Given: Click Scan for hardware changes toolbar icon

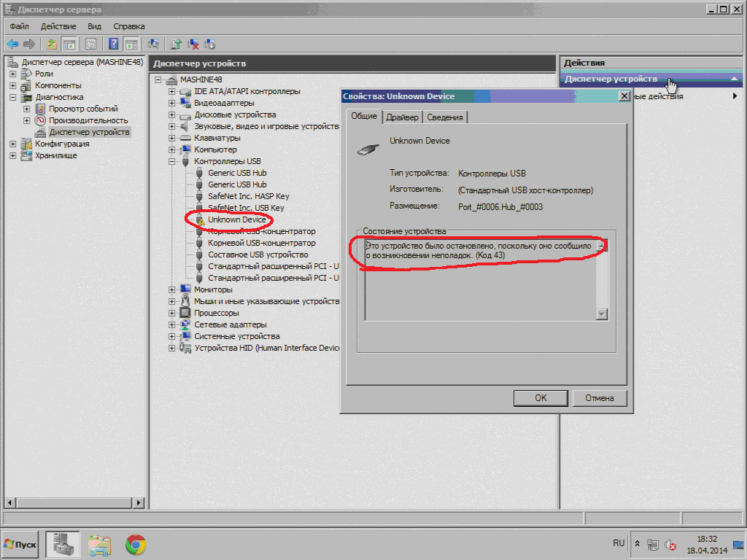Looking at the screenshot, I should pos(154,44).
